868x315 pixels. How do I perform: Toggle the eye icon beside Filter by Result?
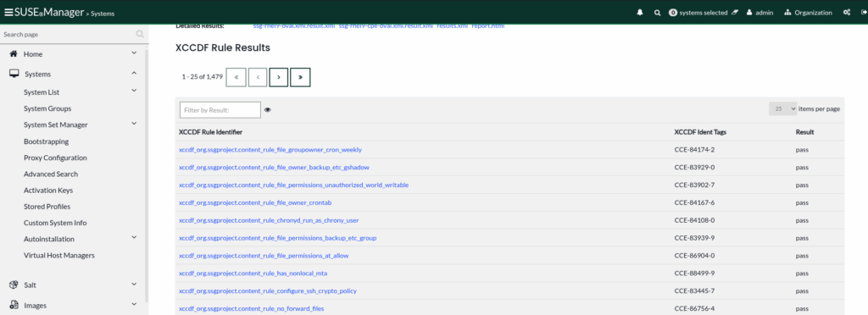click(268, 110)
